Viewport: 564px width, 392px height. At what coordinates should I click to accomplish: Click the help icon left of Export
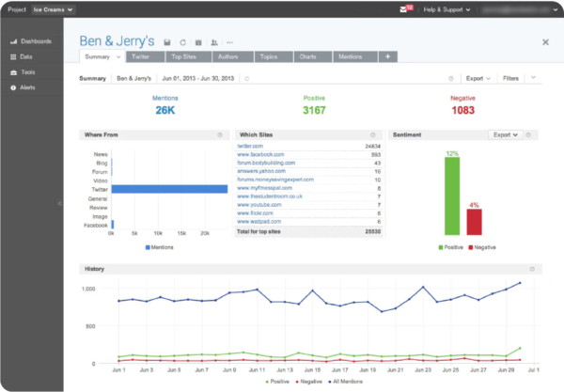pos(450,78)
